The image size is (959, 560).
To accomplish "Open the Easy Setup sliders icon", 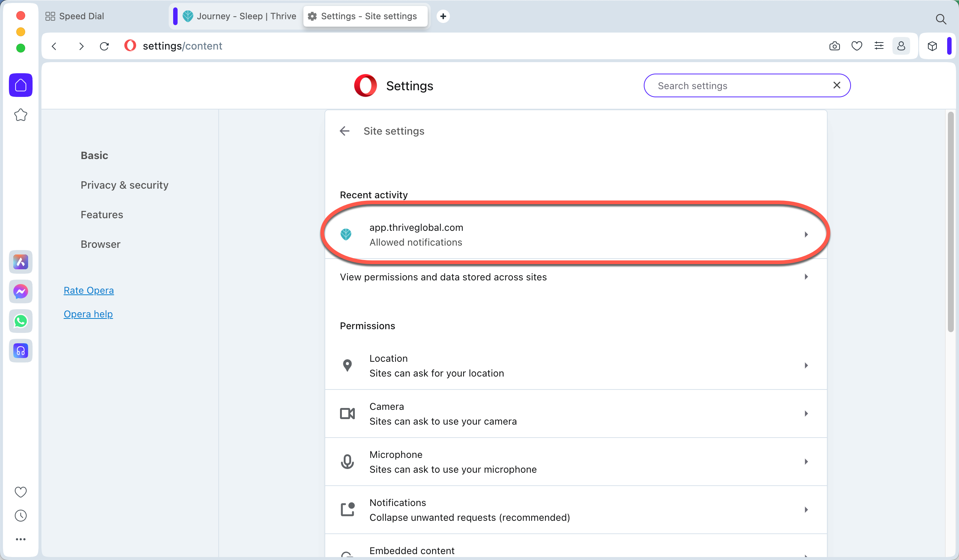I will [x=879, y=46].
